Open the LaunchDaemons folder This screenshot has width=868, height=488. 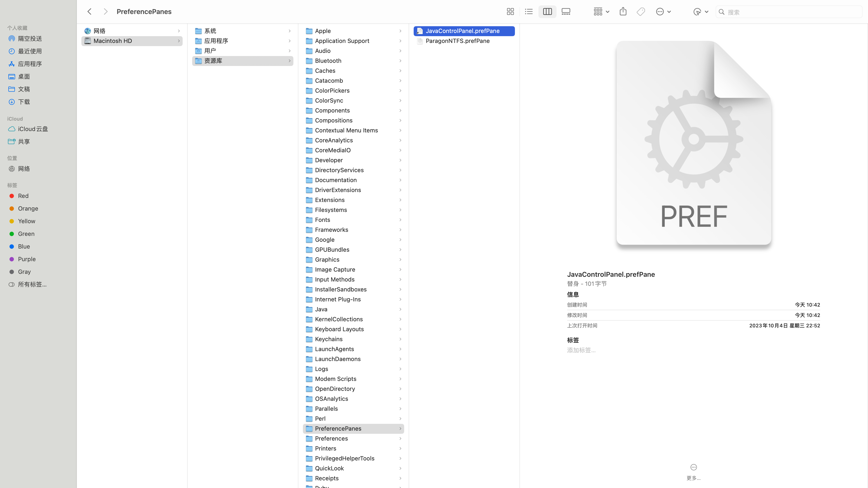(x=354, y=359)
